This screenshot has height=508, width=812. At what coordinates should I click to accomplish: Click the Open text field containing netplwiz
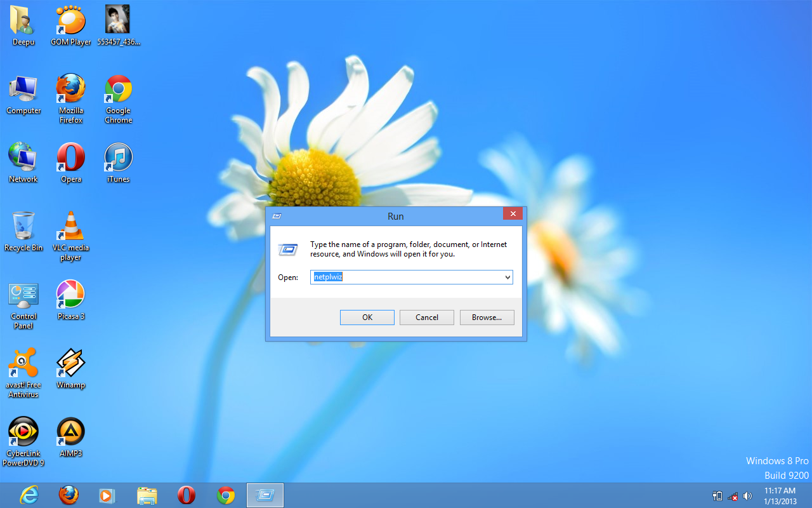click(406, 277)
